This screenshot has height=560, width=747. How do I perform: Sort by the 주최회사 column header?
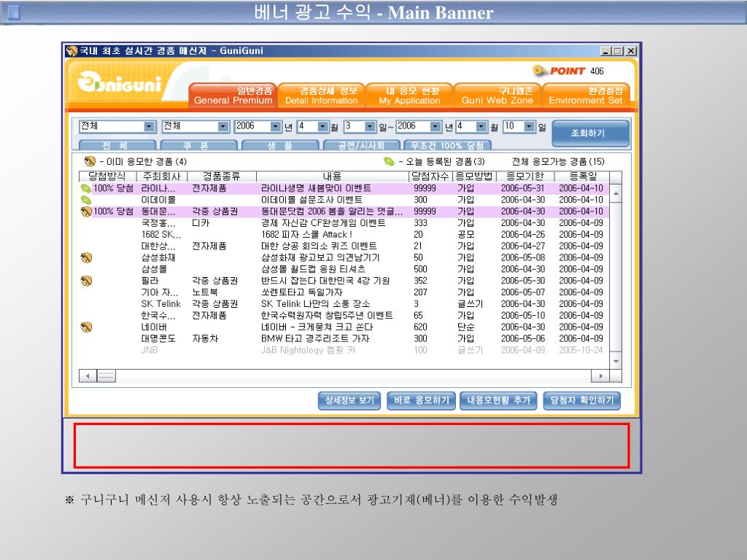tap(162, 176)
